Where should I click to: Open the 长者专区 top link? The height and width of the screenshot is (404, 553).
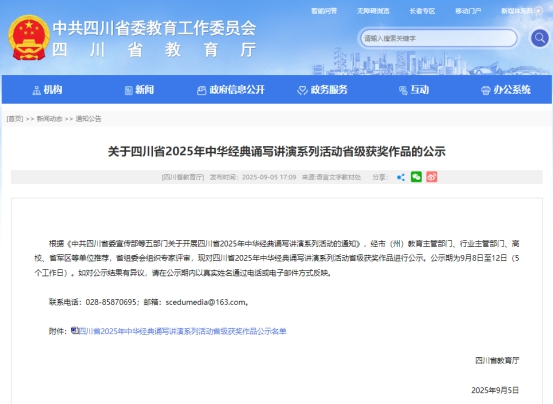[x=422, y=11]
